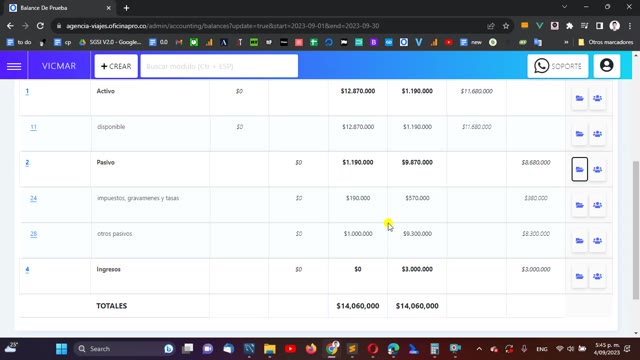Image resolution: width=640 pixels, height=360 pixels.
Task: Open the hamburger menu beside VICMAR
Action: pos(14,66)
